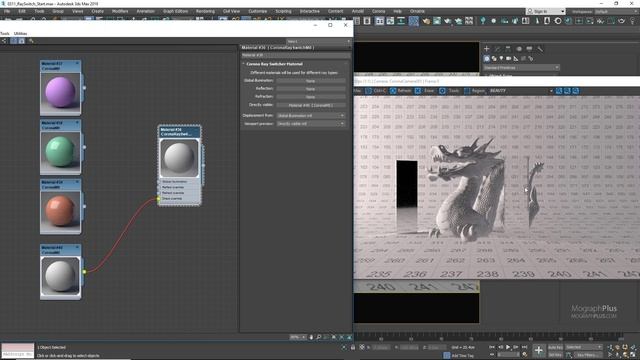The width and height of the screenshot is (640, 360).
Task: Click Region in the Corona frame buffer
Action: click(474, 91)
